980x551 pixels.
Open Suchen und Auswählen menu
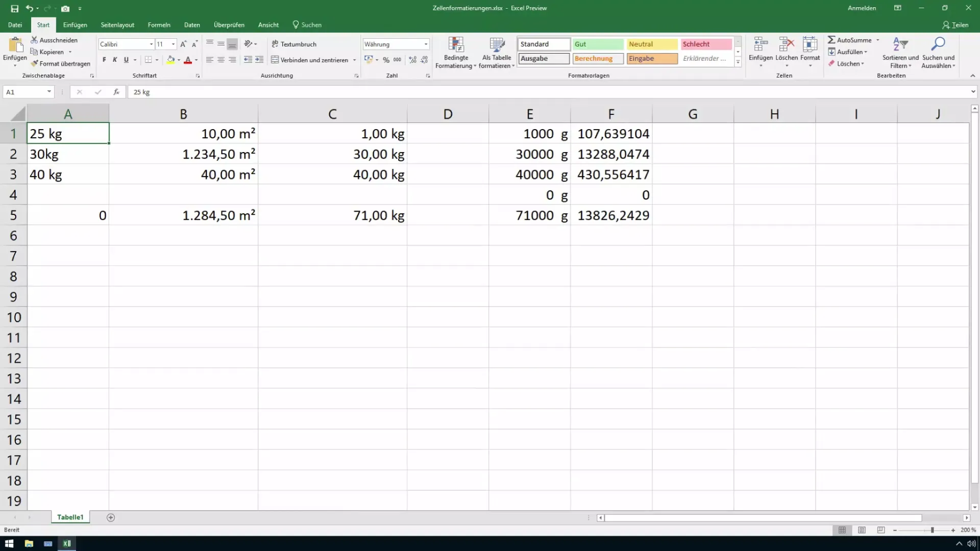938,53
